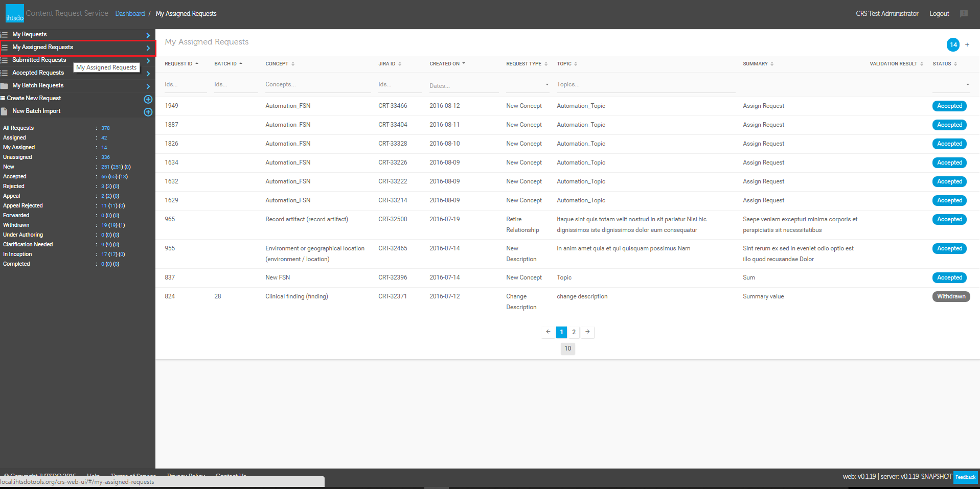Image resolution: width=980 pixels, height=489 pixels.
Task: Click the plus icon beside Create New Request
Action: (x=148, y=99)
